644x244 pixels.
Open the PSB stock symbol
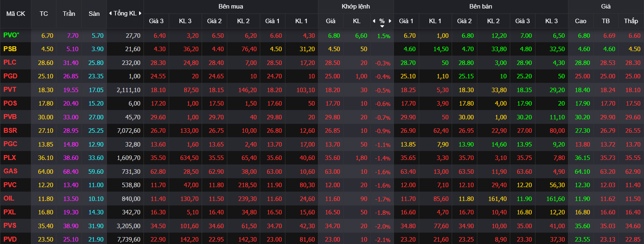(10, 49)
